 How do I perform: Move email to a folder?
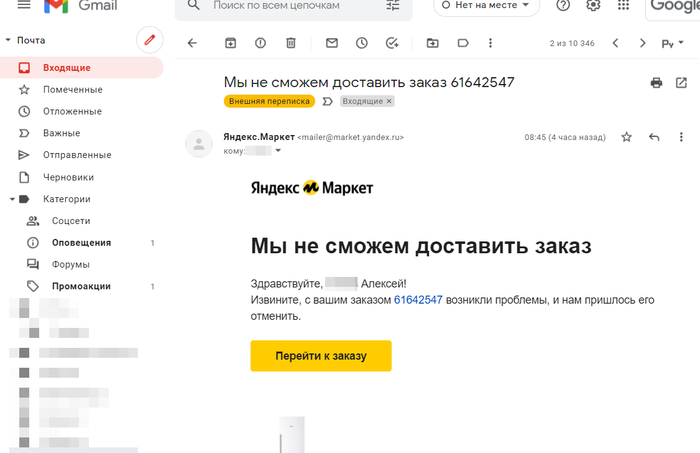tap(433, 43)
